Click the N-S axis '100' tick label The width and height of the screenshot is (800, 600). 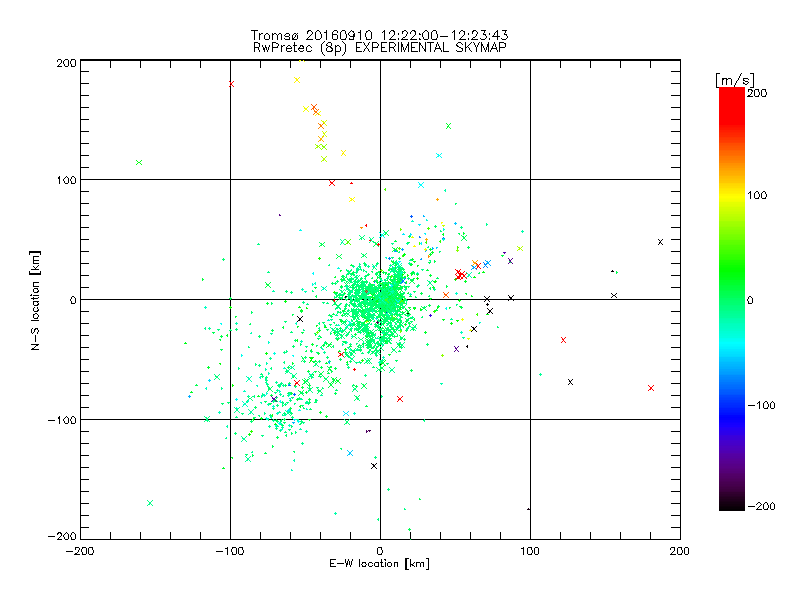[66, 180]
